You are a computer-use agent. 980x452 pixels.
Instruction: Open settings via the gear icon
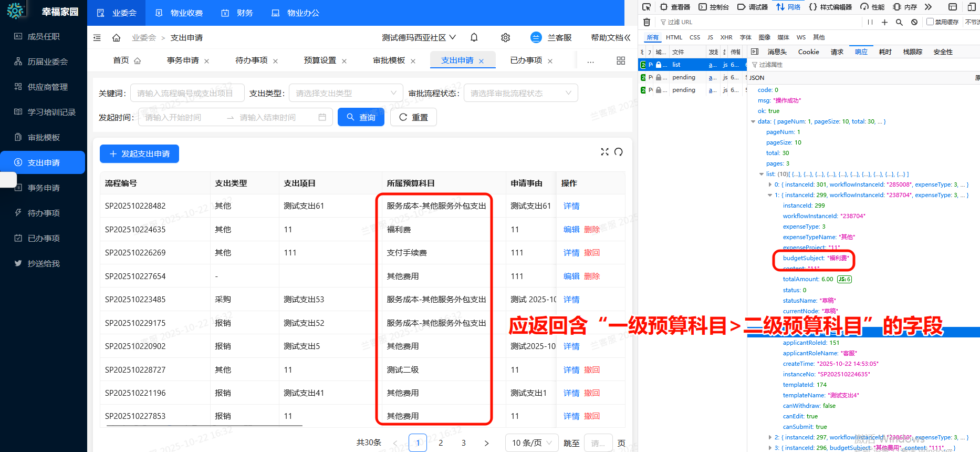(505, 38)
